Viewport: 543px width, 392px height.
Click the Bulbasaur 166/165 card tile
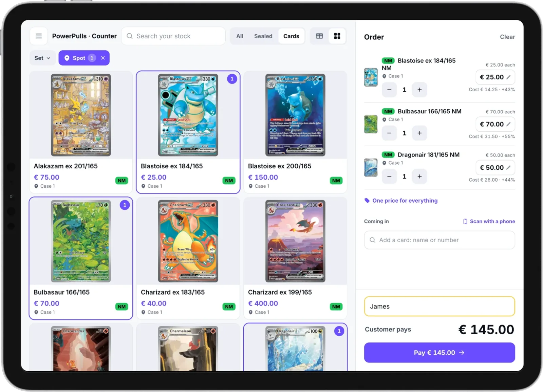[x=81, y=258]
